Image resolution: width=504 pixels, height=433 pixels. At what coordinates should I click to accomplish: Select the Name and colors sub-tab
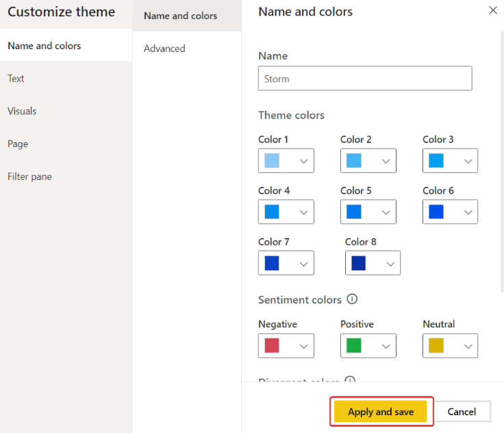tap(187, 16)
